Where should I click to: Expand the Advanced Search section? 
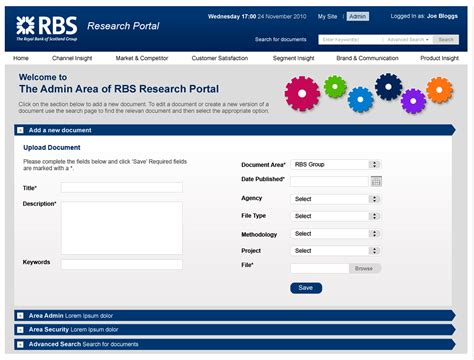point(20,344)
